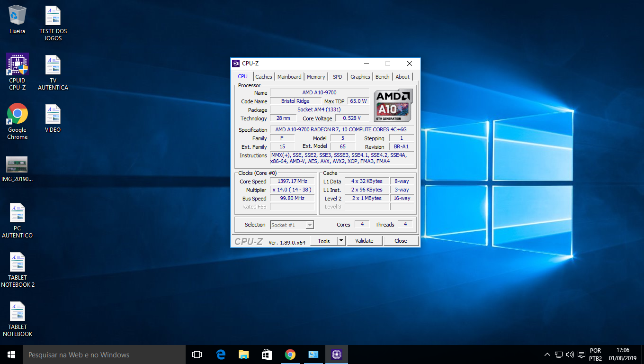Switch POR PTB2 input language
This screenshot has width=644, height=364.
tap(596, 355)
